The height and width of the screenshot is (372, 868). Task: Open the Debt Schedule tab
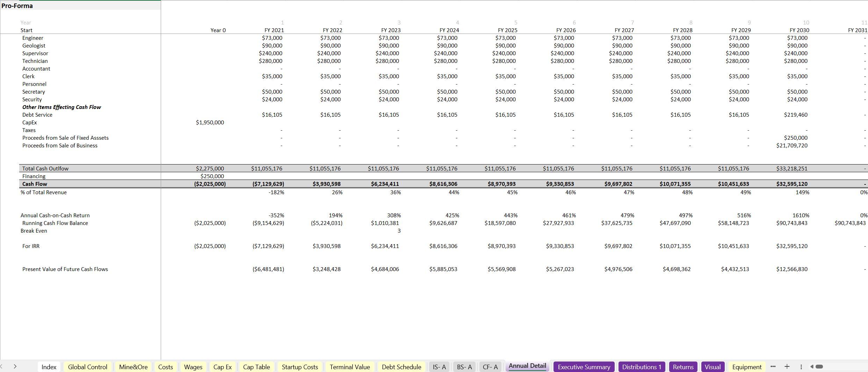401,367
